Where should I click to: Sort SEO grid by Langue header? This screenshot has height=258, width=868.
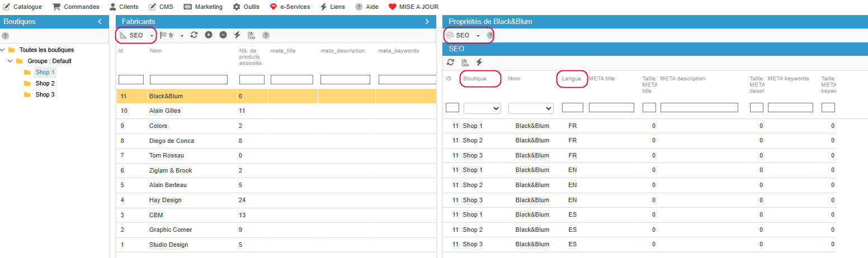point(572,79)
